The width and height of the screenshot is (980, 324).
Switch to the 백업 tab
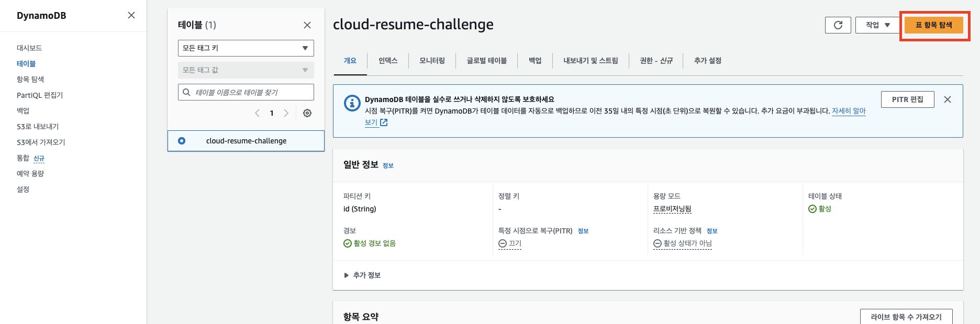click(535, 61)
